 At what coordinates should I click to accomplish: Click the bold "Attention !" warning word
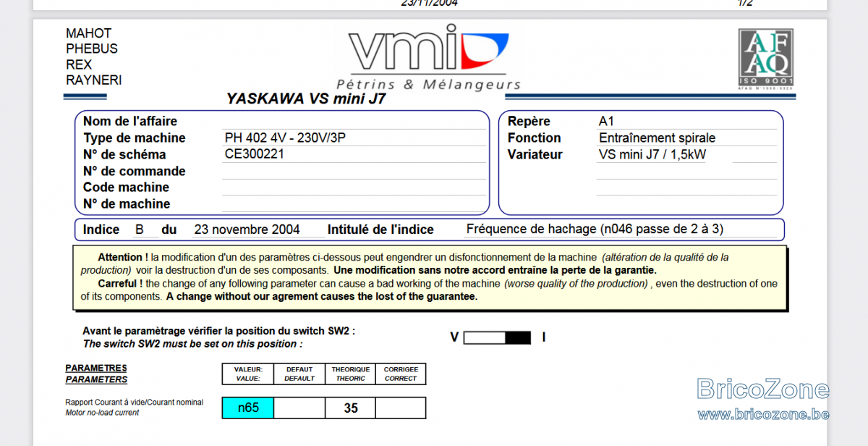[123, 257]
